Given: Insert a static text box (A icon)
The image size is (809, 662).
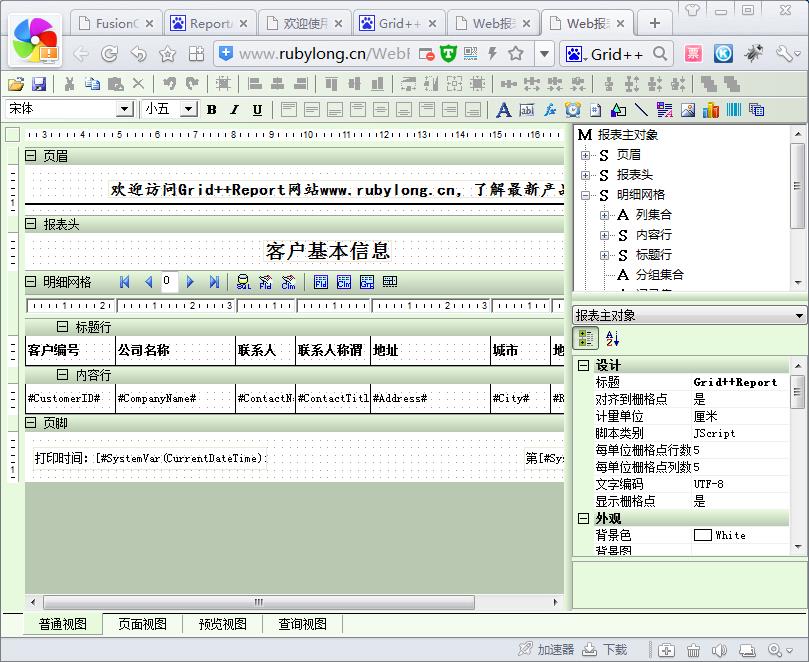Looking at the screenshot, I should coord(504,109).
